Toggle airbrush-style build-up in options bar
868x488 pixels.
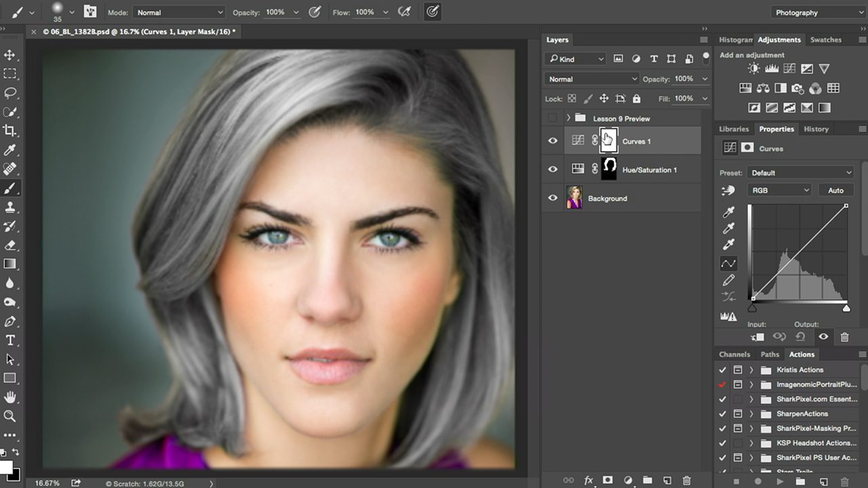point(404,12)
